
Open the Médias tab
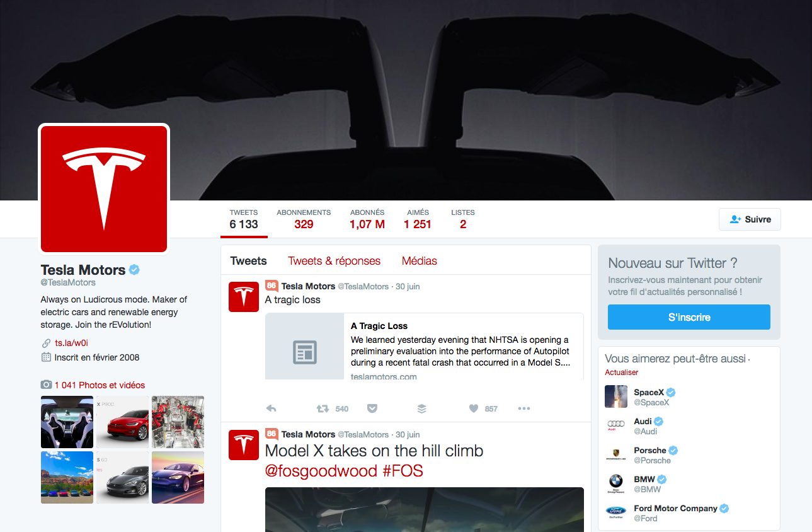(x=419, y=261)
